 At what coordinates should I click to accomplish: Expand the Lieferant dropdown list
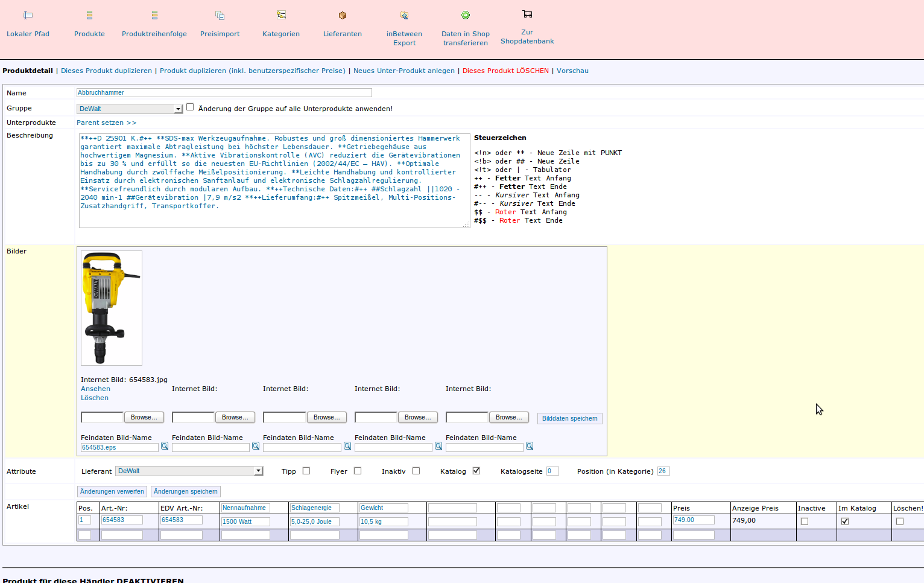258,471
